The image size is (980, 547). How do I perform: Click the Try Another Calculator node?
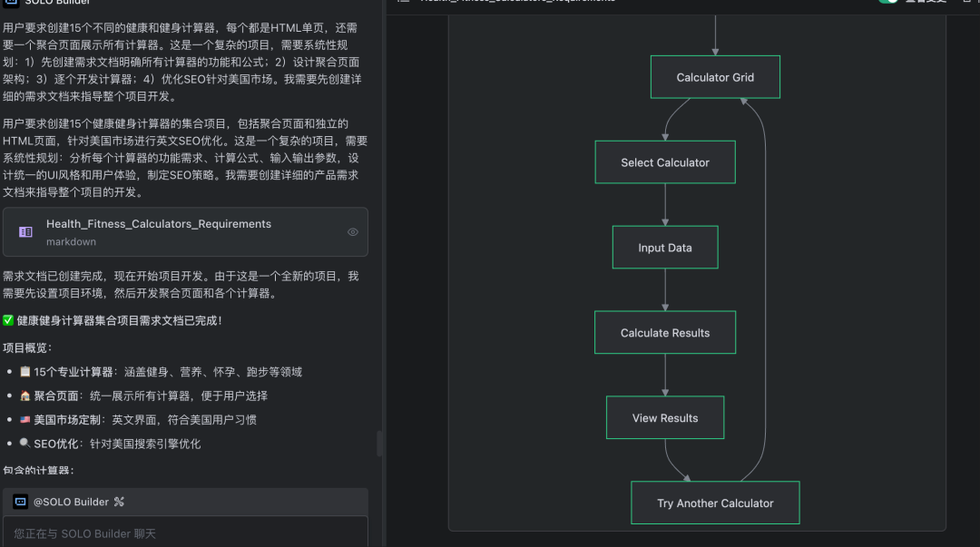coord(715,503)
